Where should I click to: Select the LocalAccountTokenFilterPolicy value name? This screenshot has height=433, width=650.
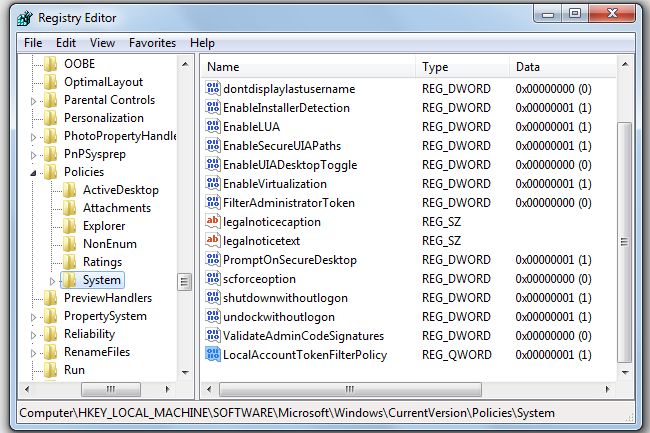(x=305, y=355)
